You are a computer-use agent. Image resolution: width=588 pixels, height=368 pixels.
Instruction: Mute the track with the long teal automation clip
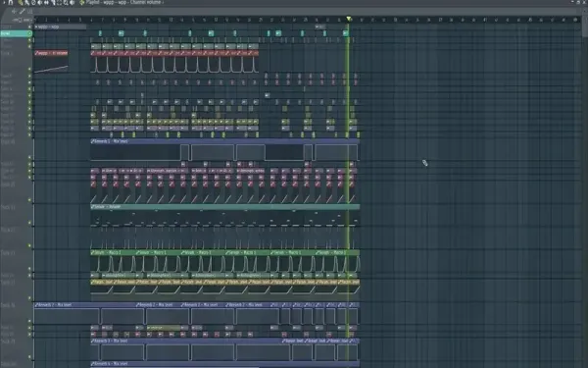click(29, 223)
